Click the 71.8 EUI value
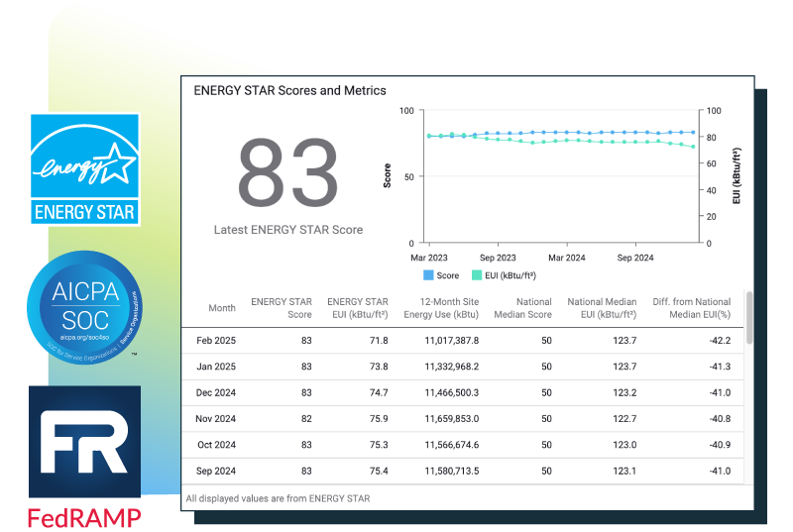Image resolution: width=793 pixels, height=532 pixels. tap(379, 341)
